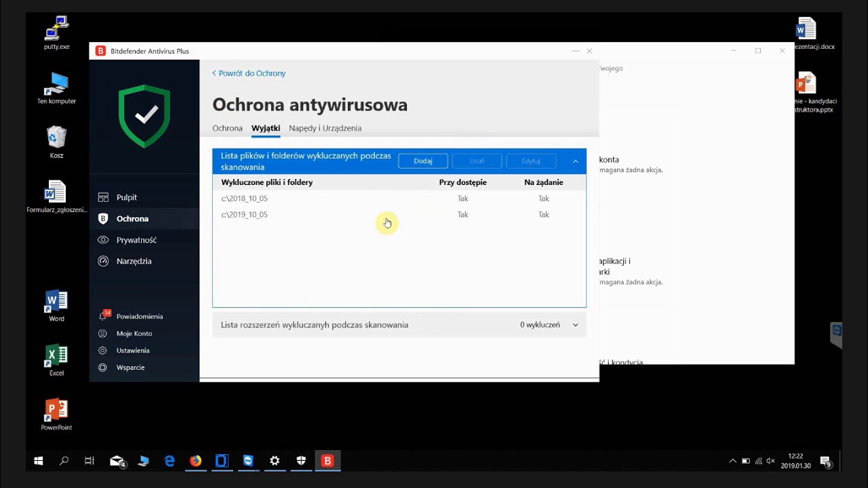Click the Edytuj button
The width and height of the screenshot is (868, 488).
point(531,161)
